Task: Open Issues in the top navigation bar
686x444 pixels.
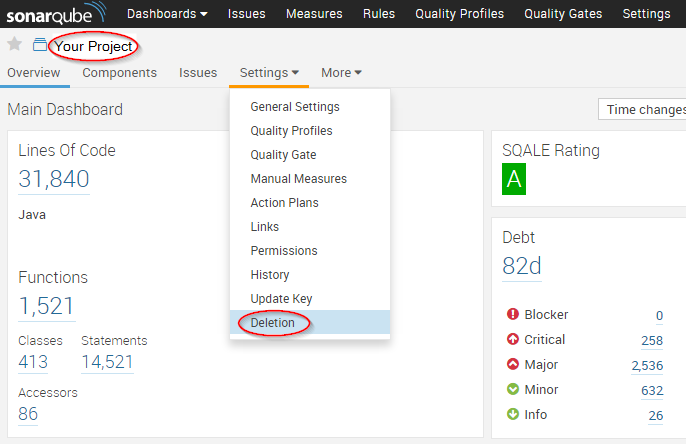Action: (246, 14)
